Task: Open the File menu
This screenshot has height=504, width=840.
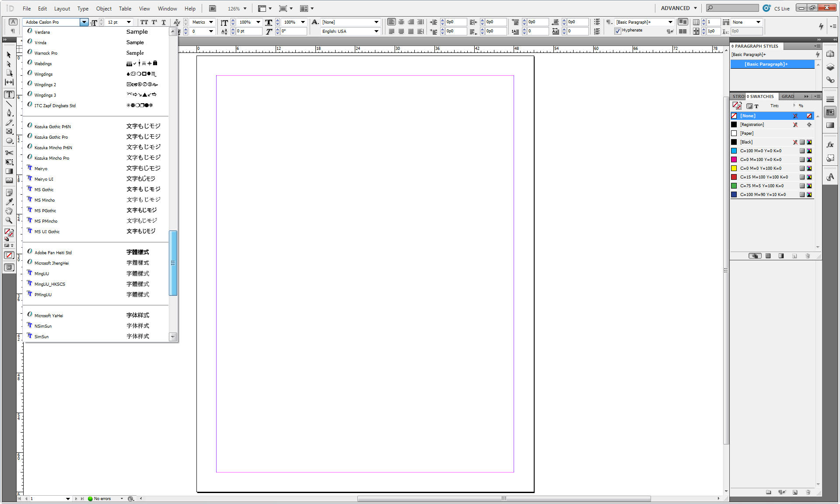Action: [x=26, y=8]
